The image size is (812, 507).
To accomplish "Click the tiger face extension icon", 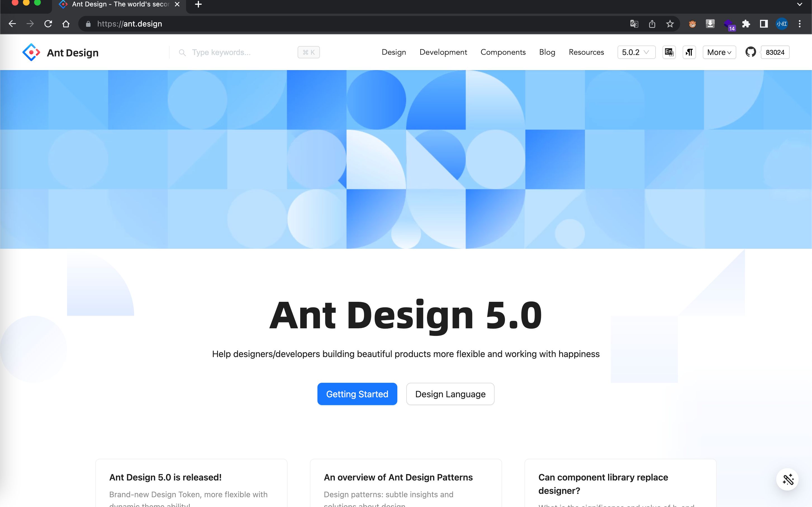I will pos(692,24).
